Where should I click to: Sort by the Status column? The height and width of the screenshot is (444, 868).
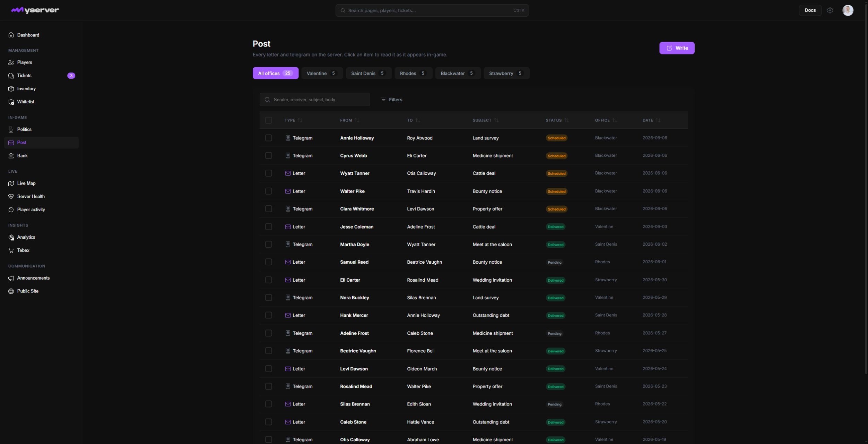click(x=557, y=120)
